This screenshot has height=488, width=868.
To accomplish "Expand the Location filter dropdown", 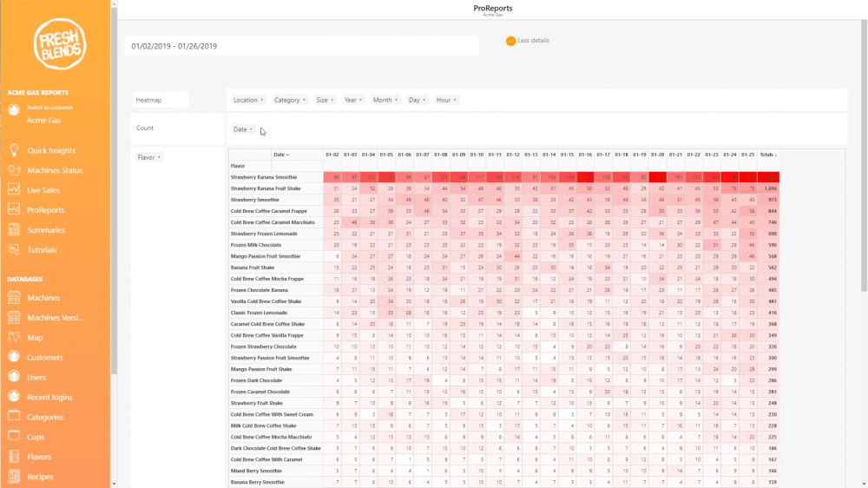I will [x=248, y=100].
